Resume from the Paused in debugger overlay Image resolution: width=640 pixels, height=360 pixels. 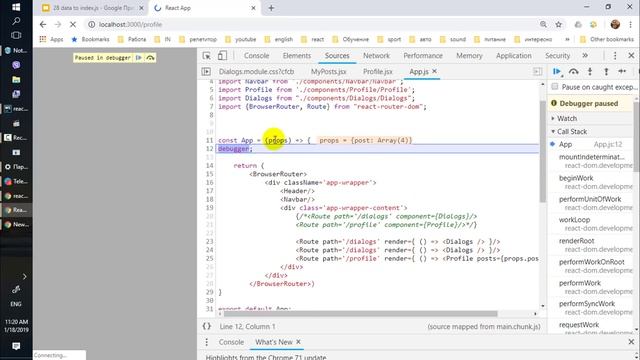139,58
